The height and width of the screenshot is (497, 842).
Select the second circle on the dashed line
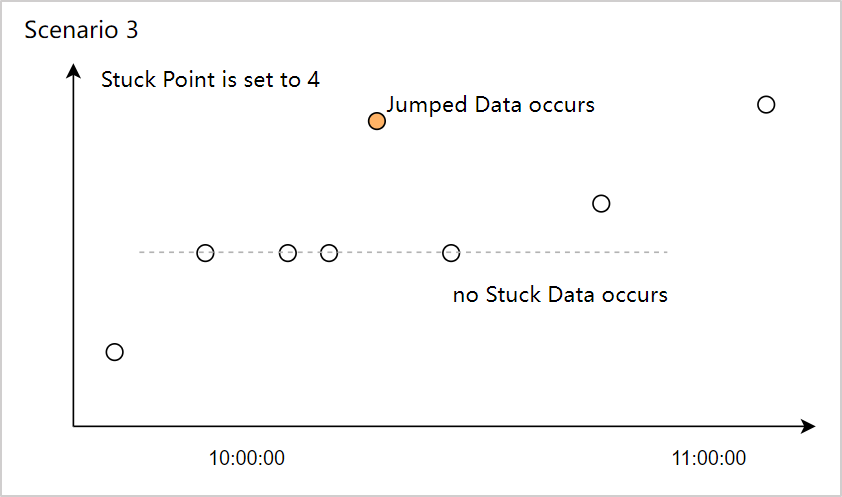click(288, 252)
